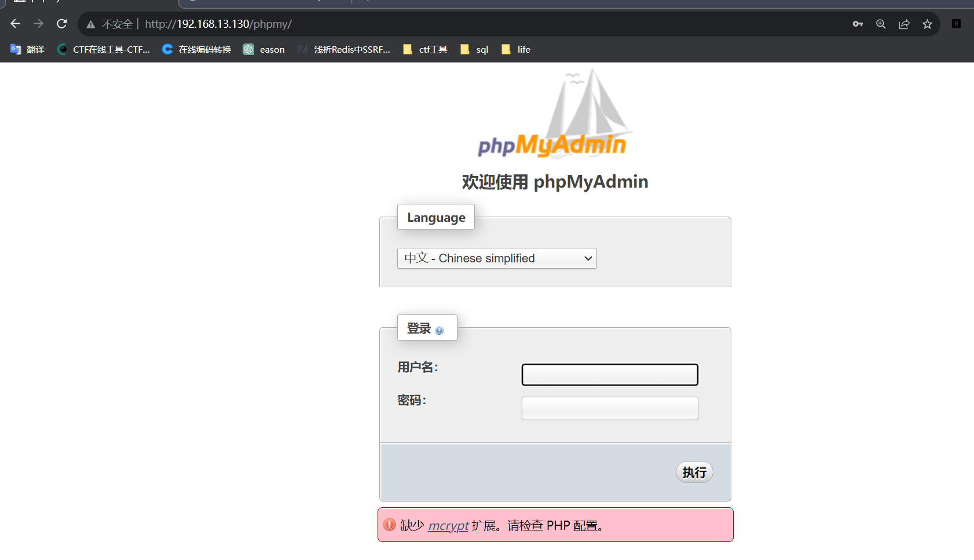Focus the 用户名 username field
Screen dimensions: 974x560
coord(610,375)
